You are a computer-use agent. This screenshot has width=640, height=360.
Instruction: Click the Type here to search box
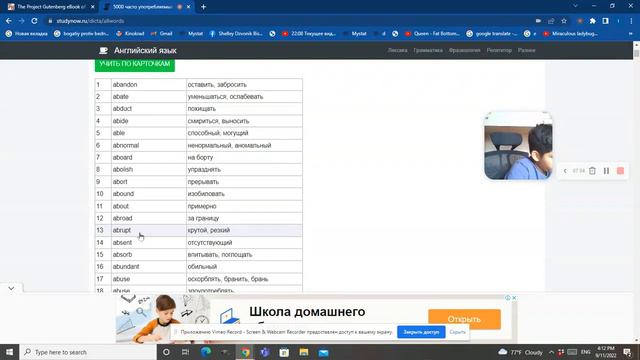[x=88, y=352]
